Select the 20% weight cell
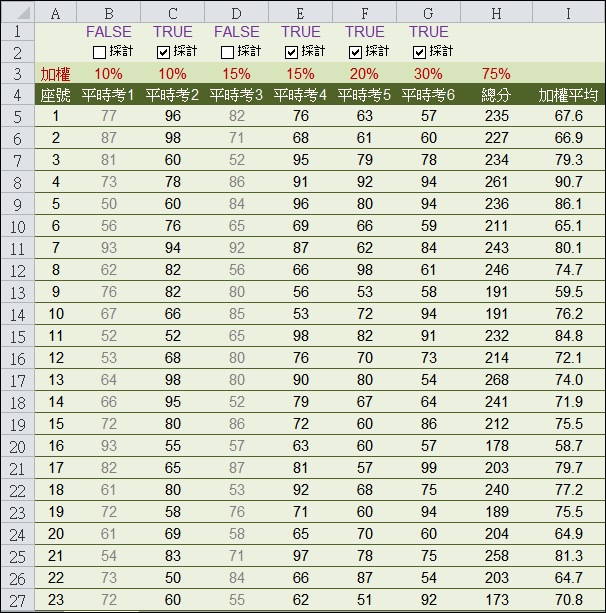Viewport: 606px width, 613px height. 364,73
